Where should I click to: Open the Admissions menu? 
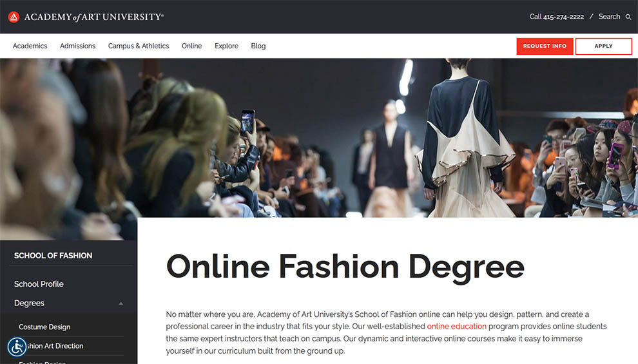(x=78, y=46)
